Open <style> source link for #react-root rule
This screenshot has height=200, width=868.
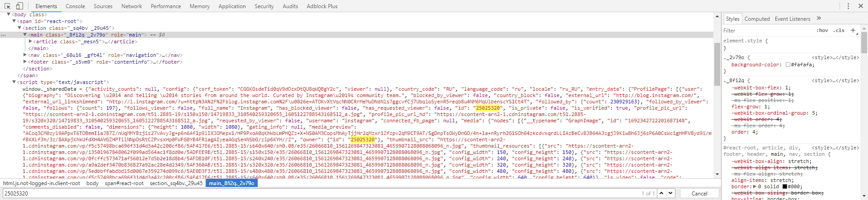click(x=835, y=148)
